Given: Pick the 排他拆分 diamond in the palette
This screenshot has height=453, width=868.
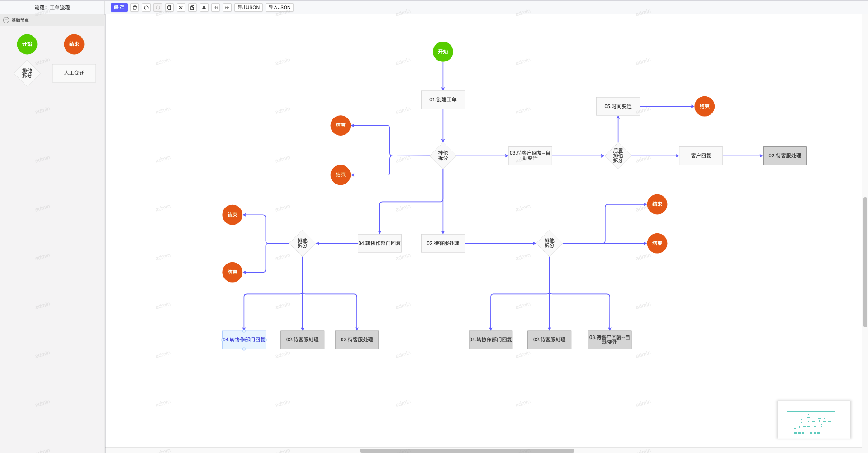Looking at the screenshot, I should click(27, 73).
